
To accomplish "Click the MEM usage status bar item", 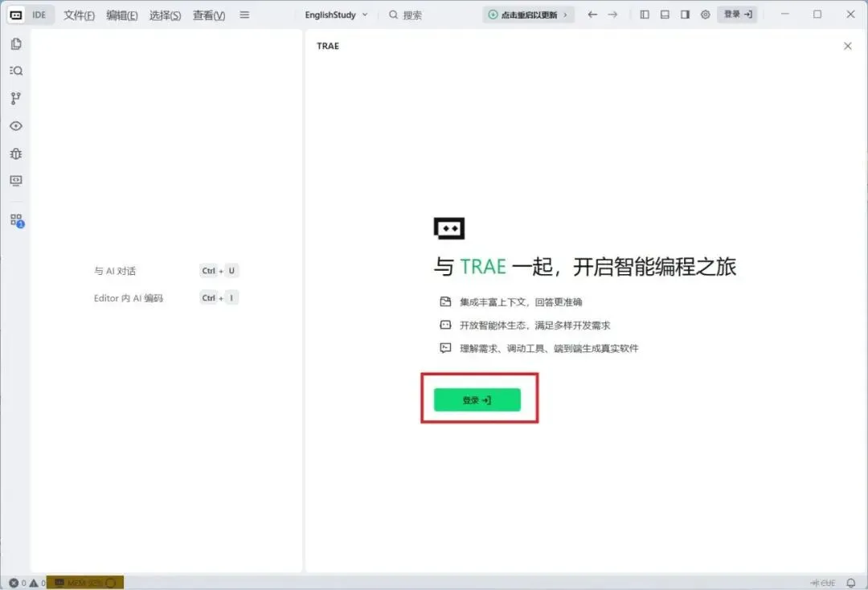I will click(84, 583).
